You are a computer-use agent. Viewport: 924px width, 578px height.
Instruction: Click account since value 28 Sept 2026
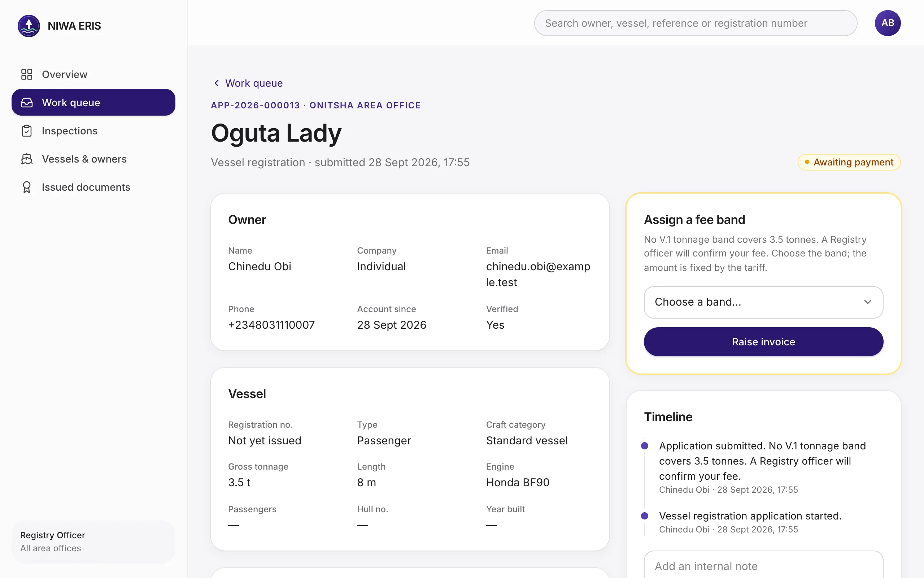(x=392, y=325)
